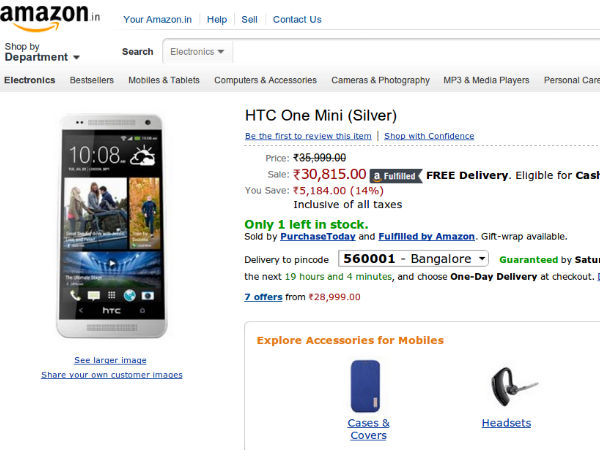Click the Amazon Fulfilled badge
The image size is (600, 450).
point(395,175)
